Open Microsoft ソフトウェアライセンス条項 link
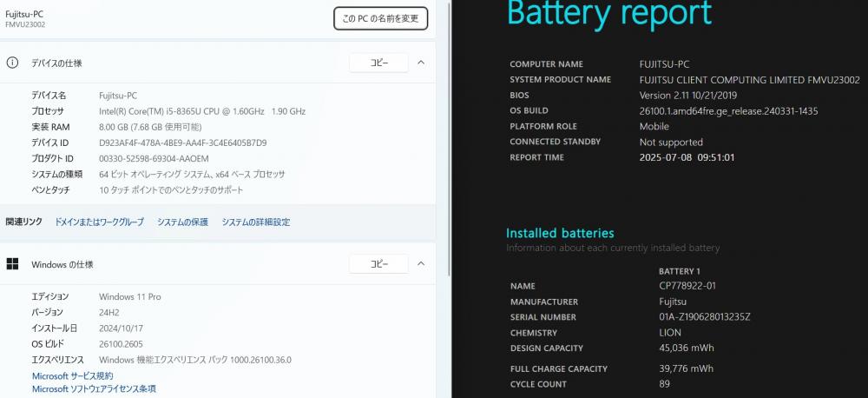This screenshot has height=398, width=868. point(94,388)
